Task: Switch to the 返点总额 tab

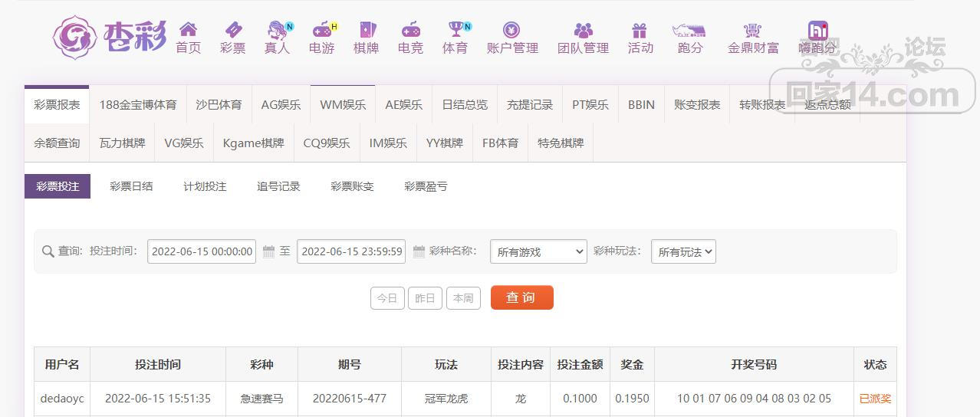Action: coord(827,104)
